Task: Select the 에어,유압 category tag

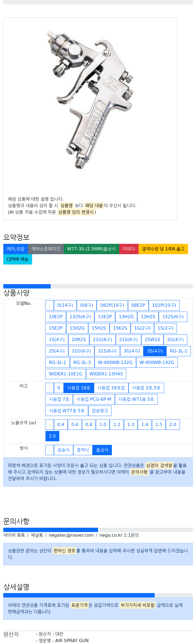Action: (16, 249)
